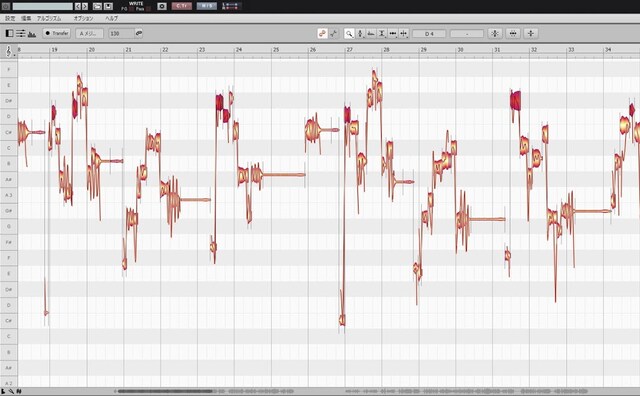Click the blue M/S button

(x=207, y=6)
